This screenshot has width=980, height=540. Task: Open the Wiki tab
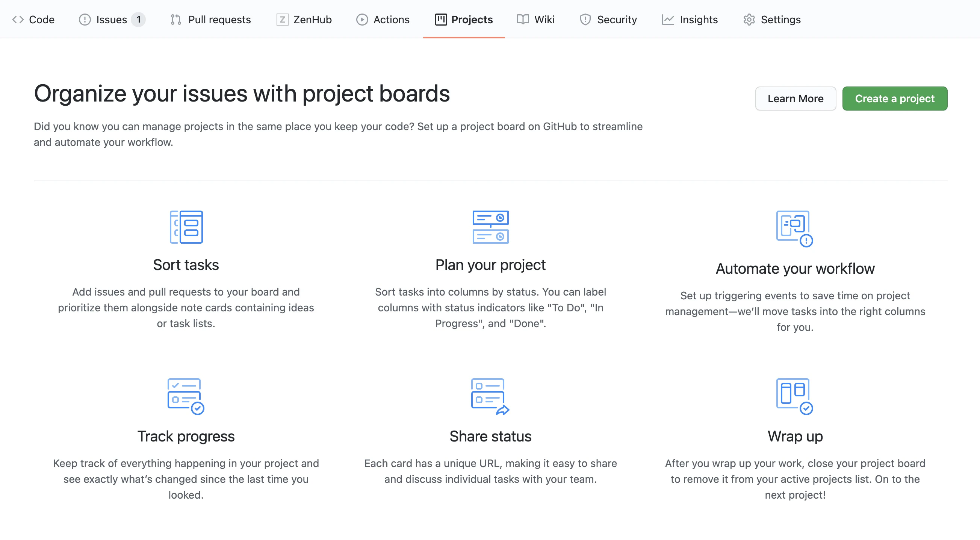point(535,20)
